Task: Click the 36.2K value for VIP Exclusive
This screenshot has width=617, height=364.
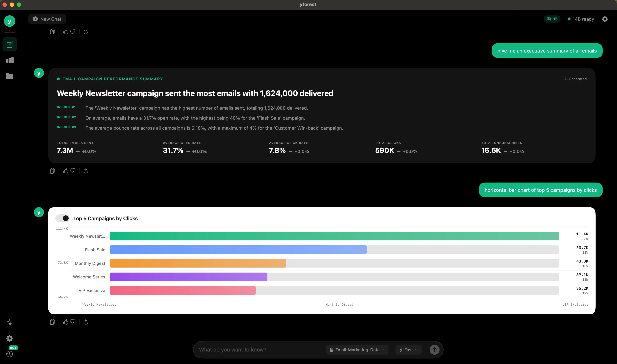Action: click(582, 288)
